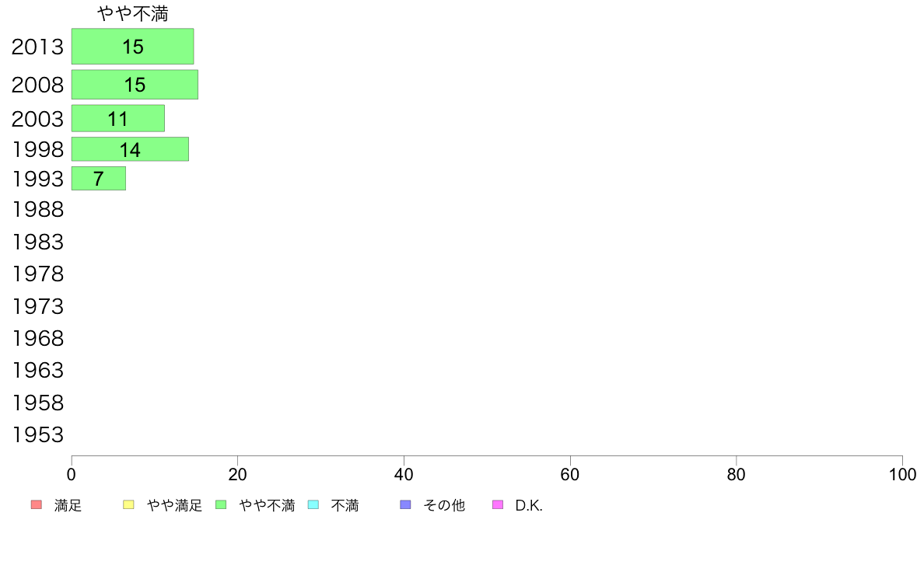Select the 1993 bar labeled 7

pos(99,179)
